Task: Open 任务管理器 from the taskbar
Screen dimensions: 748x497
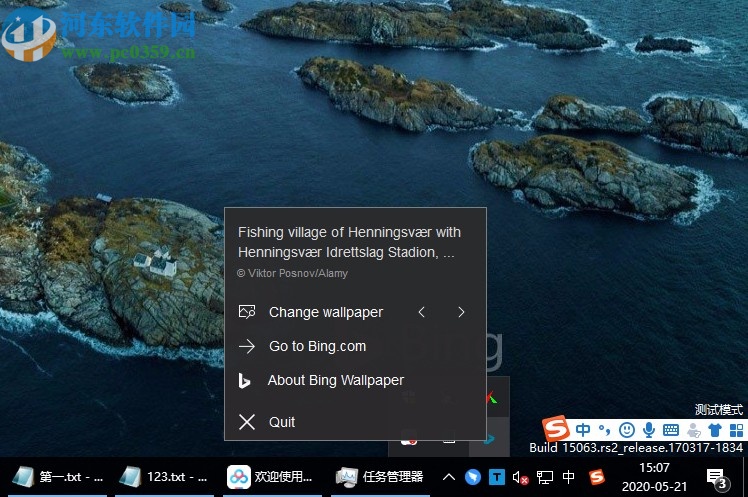Action: tap(380, 476)
